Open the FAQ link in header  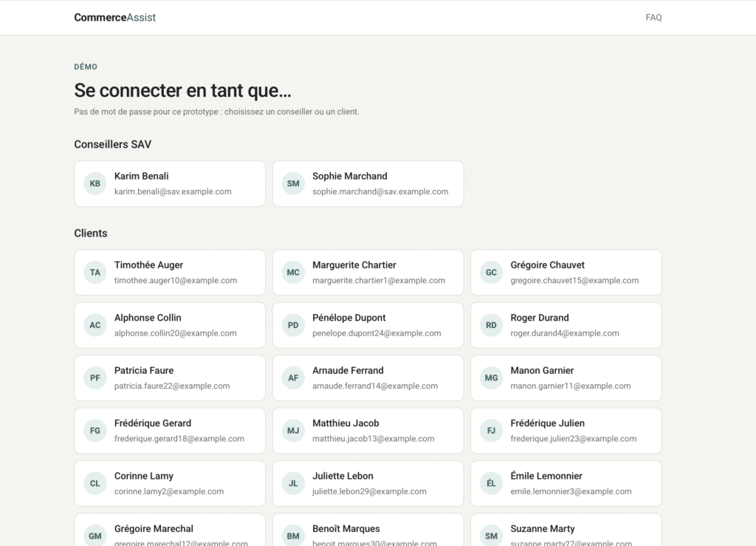(x=653, y=18)
